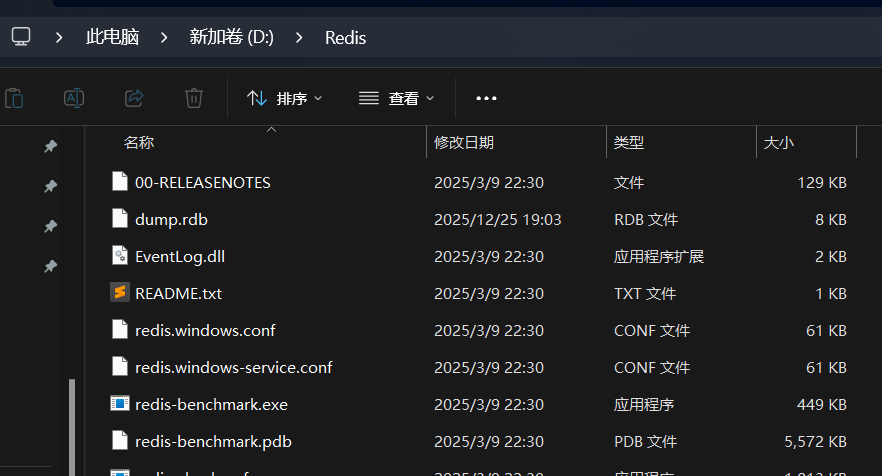
Task: Click the TXT 文件 type cell
Action: tap(645, 294)
